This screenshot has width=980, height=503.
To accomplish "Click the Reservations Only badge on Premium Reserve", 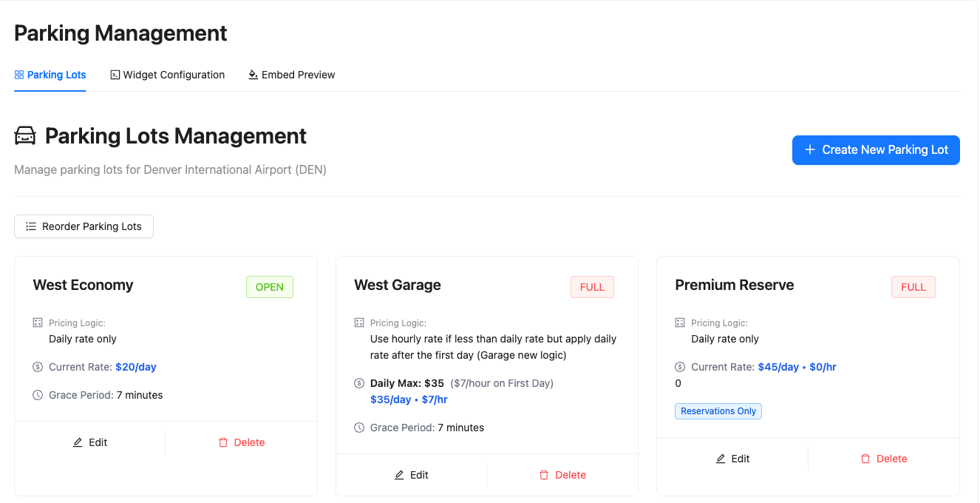I will (x=718, y=411).
